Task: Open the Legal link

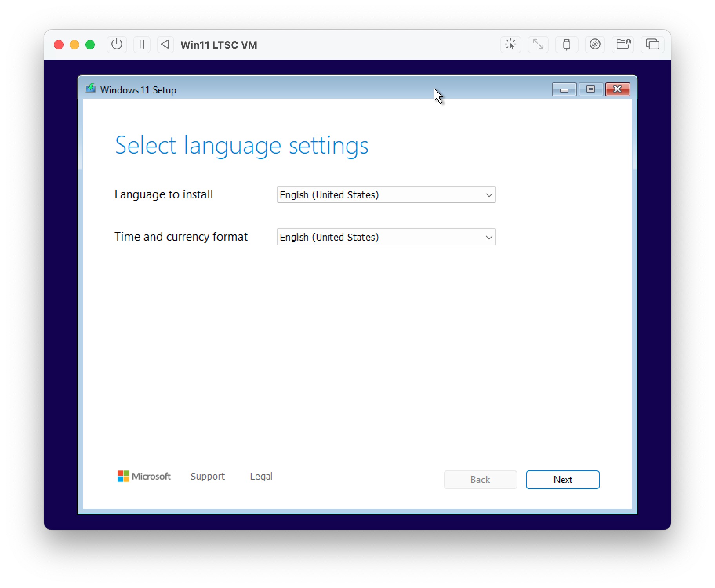Action: tap(261, 476)
